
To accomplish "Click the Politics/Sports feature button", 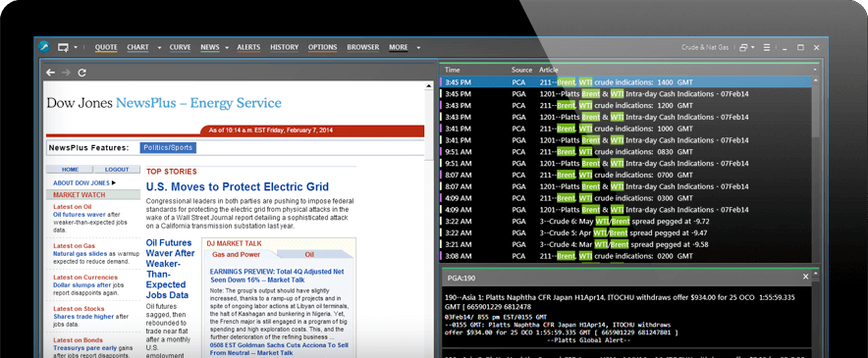I will point(168,148).
